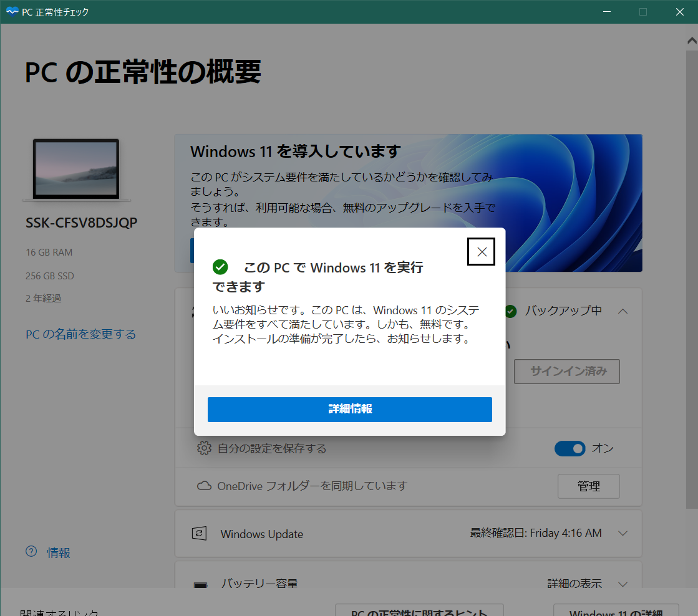Collapse the バックアップ中 section chevron
698x616 pixels.
(623, 311)
